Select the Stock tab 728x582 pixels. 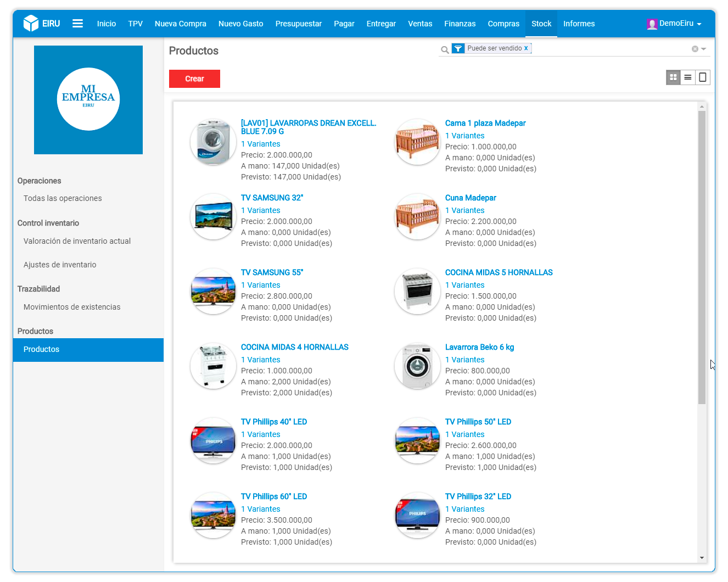click(541, 24)
